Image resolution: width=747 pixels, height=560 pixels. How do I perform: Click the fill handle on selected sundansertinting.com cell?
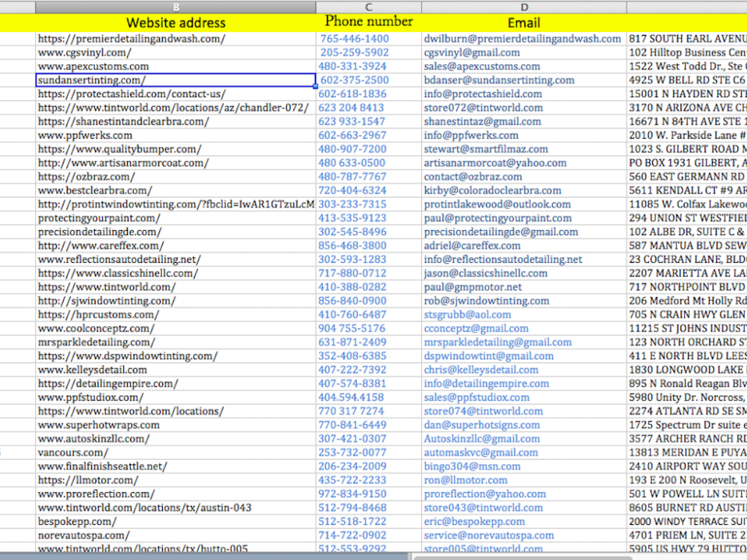coord(317,87)
